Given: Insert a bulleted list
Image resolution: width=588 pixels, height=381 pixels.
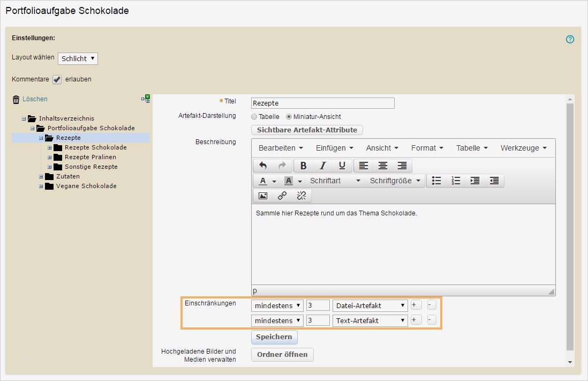Looking at the screenshot, I should (x=436, y=181).
